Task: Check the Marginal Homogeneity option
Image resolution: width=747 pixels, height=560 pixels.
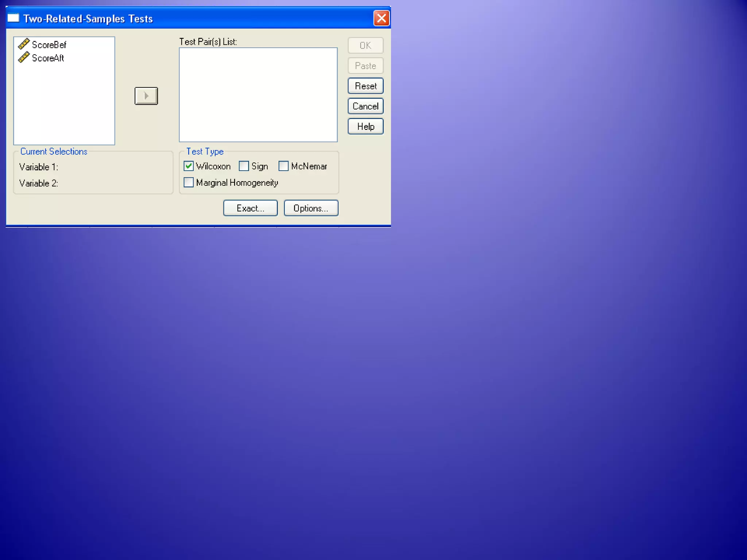Action: click(x=189, y=182)
